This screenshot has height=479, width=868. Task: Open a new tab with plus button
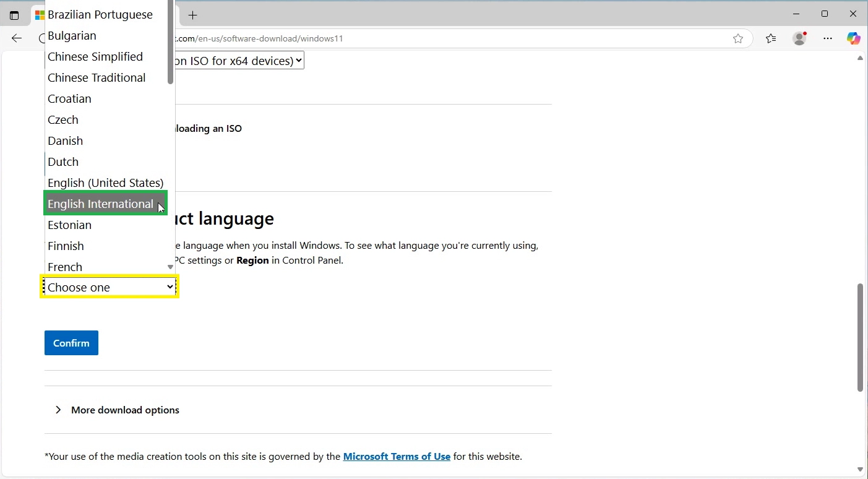point(193,15)
